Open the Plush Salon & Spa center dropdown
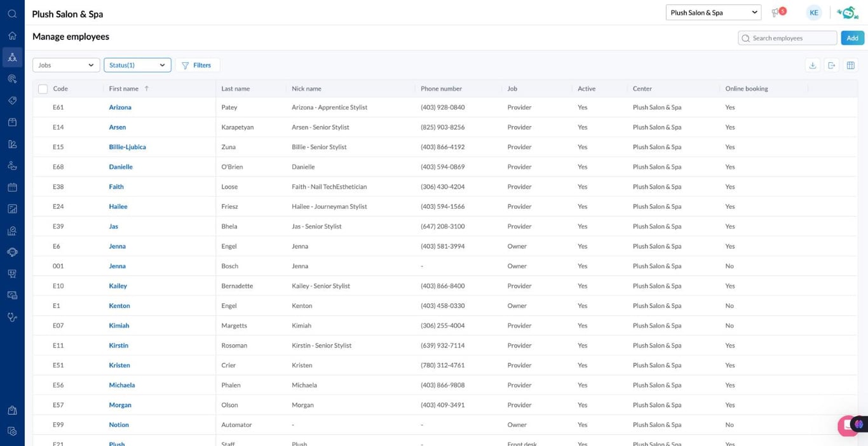This screenshot has height=446, width=868. point(713,13)
